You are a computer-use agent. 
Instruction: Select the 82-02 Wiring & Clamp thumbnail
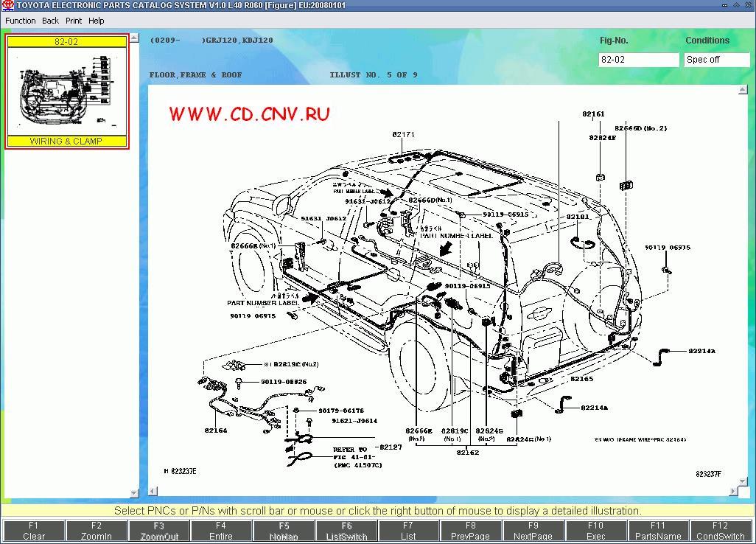click(x=67, y=91)
